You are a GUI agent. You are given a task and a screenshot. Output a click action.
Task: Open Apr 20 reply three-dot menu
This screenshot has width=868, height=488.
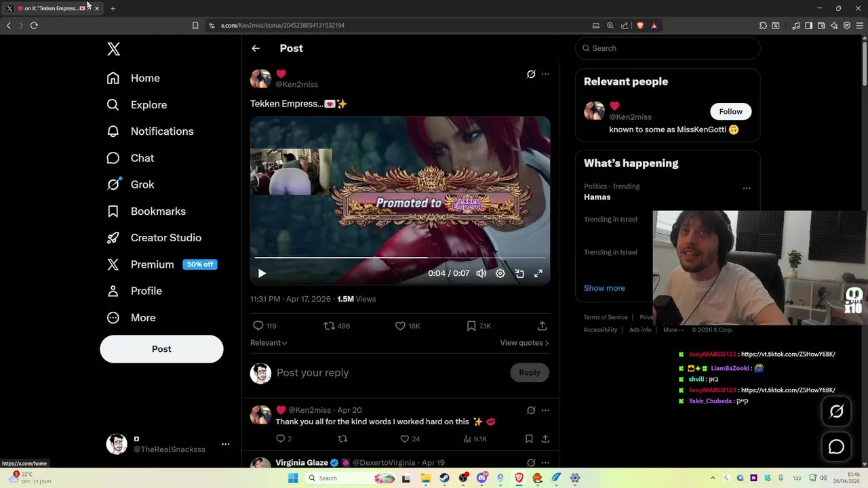tap(545, 410)
